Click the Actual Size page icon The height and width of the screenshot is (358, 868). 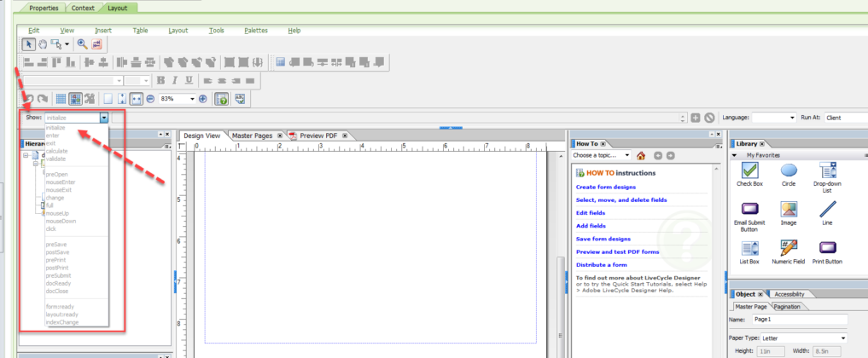click(108, 99)
